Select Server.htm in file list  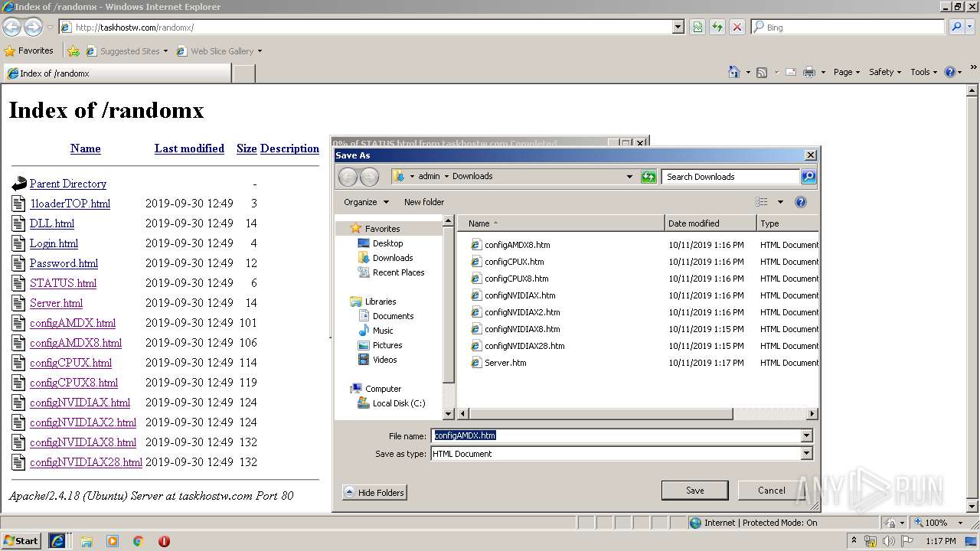(505, 363)
